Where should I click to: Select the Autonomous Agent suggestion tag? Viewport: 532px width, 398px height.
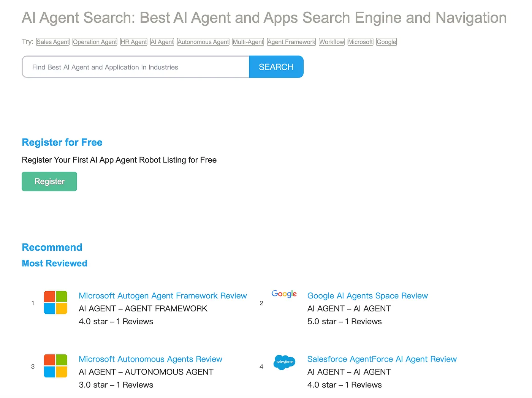(203, 42)
